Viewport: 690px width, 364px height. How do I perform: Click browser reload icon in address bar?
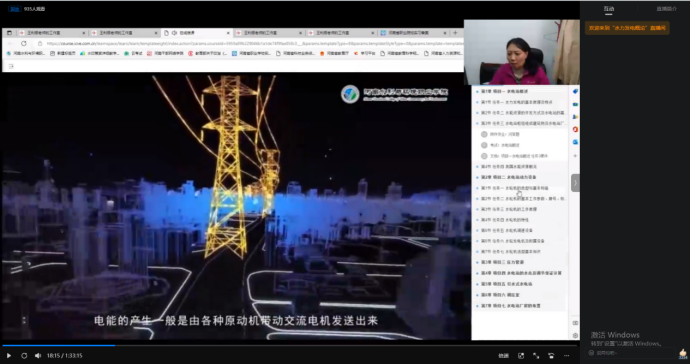tap(24, 44)
